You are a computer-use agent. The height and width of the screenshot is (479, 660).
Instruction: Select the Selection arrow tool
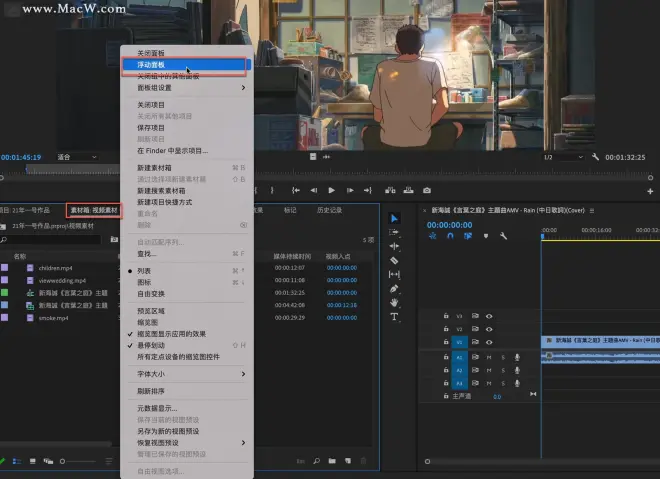coord(394,218)
